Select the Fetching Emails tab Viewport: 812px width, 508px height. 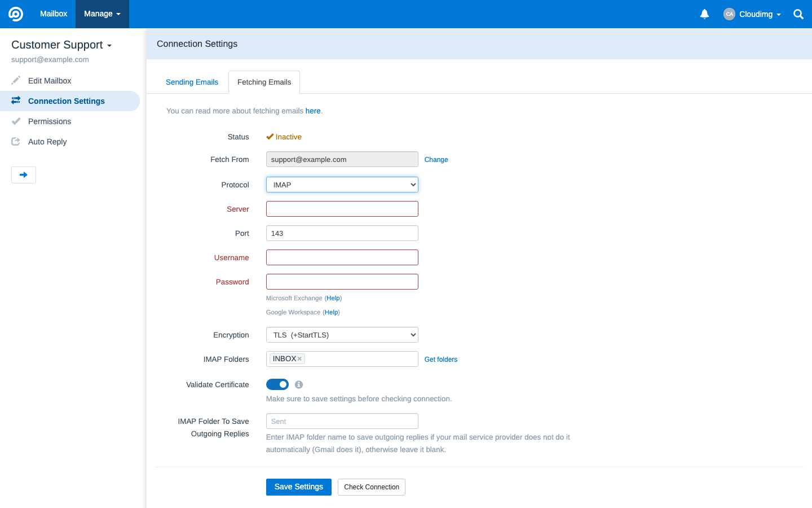tap(264, 82)
